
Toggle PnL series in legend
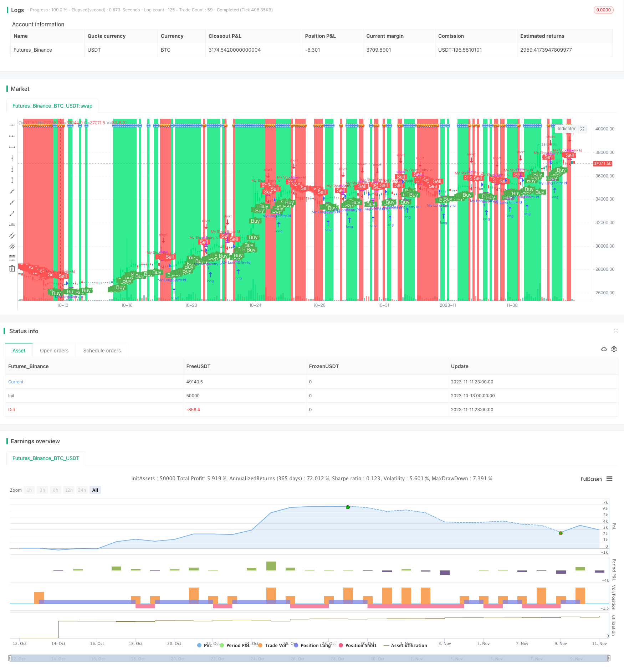click(205, 645)
